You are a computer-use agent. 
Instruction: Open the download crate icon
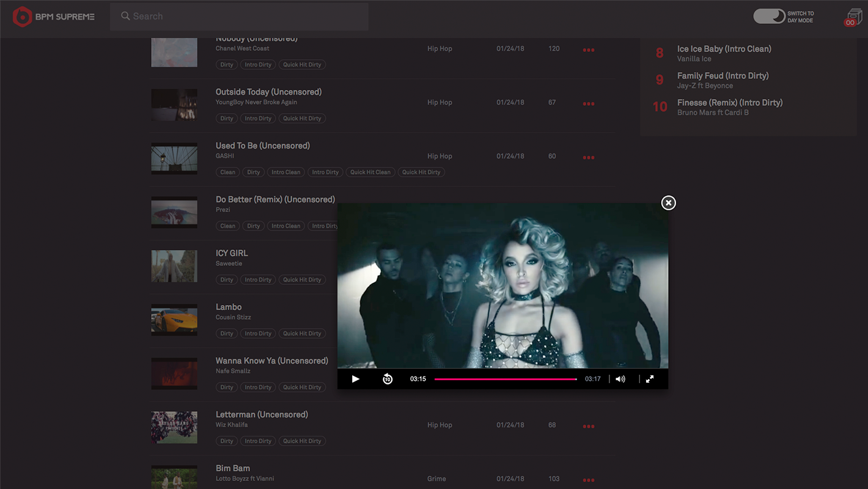click(x=853, y=18)
